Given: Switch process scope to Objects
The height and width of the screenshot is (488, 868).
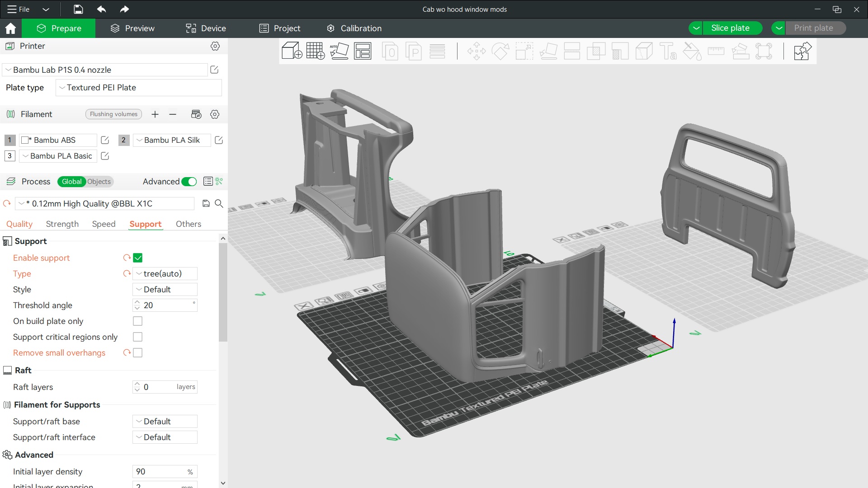Looking at the screenshot, I should click(99, 182).
